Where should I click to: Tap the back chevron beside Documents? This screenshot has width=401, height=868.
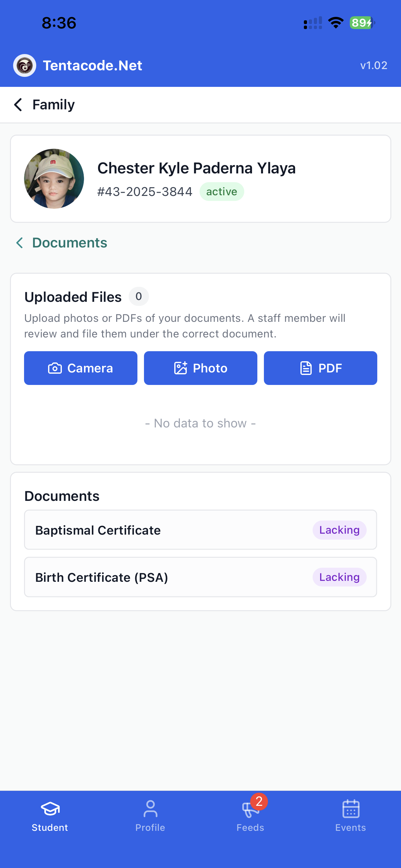point(20,242)
